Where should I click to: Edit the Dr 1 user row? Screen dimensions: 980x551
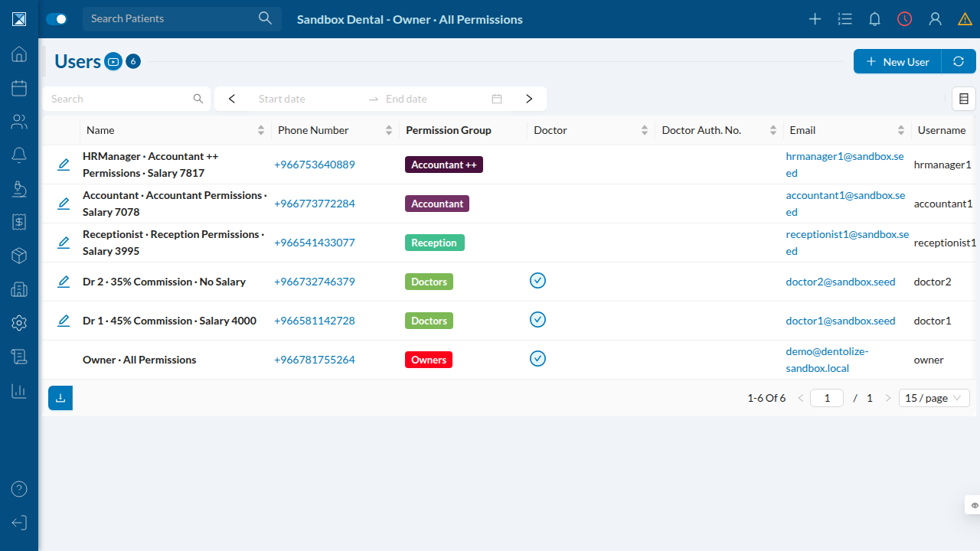[x=64, y=321]
